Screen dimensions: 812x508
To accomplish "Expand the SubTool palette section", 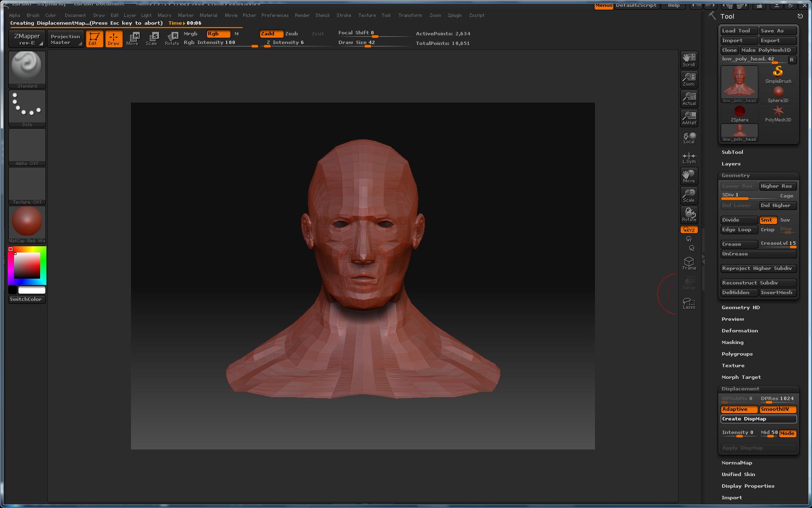I will (x=732, y=152).
